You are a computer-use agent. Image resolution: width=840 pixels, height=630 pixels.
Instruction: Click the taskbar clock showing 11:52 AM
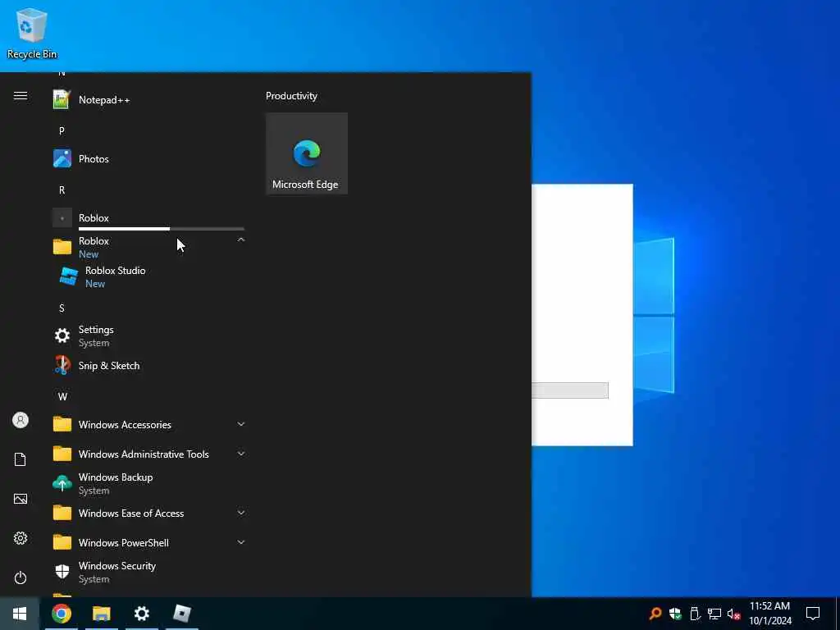pos(769,614)
